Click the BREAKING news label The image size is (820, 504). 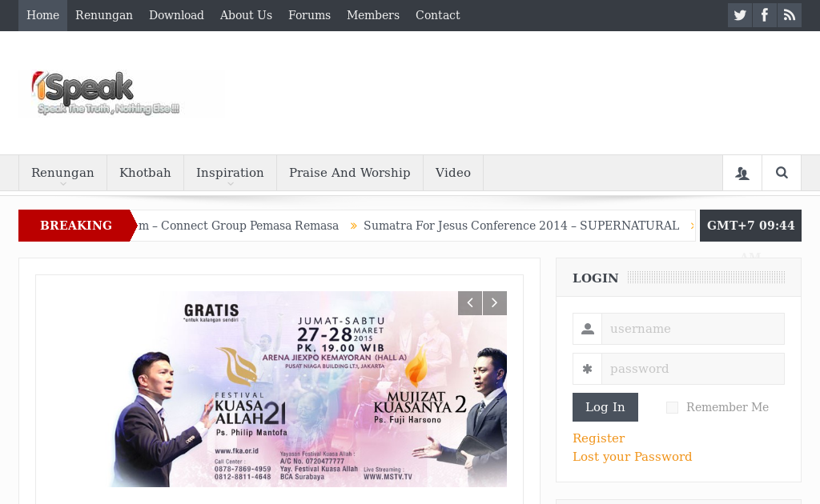(x=76, y=226)
